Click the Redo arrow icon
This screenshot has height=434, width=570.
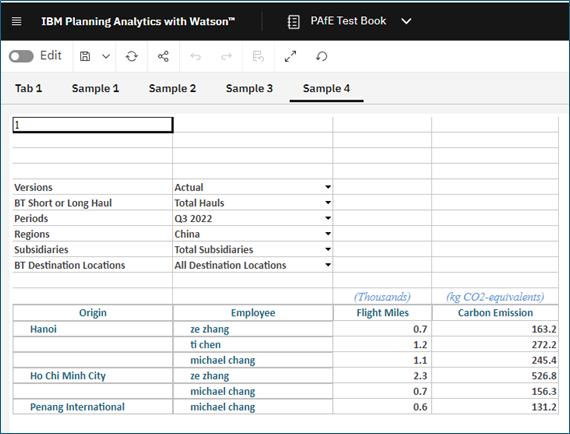coord(226,57)
